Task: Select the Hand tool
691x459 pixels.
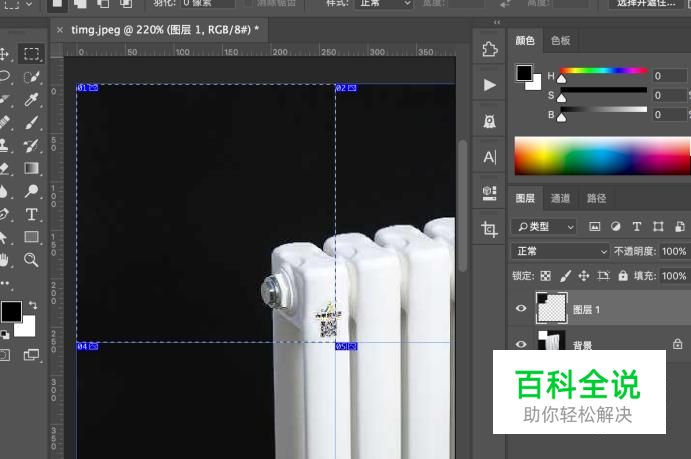Action: [4, 260]
